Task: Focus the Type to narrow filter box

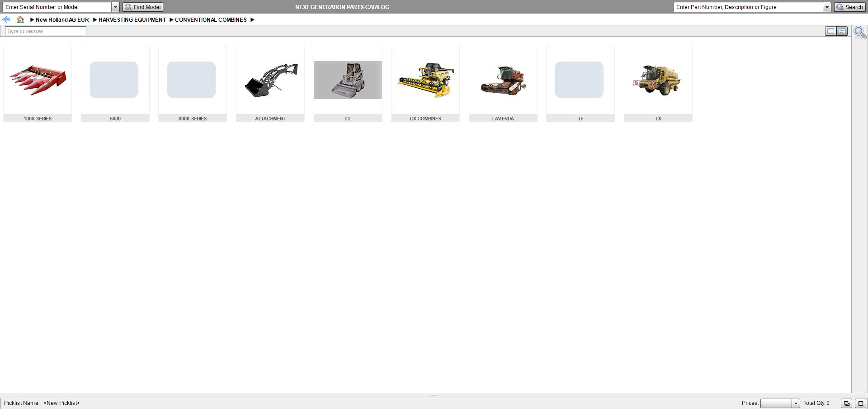Action: tap(45, 31)
